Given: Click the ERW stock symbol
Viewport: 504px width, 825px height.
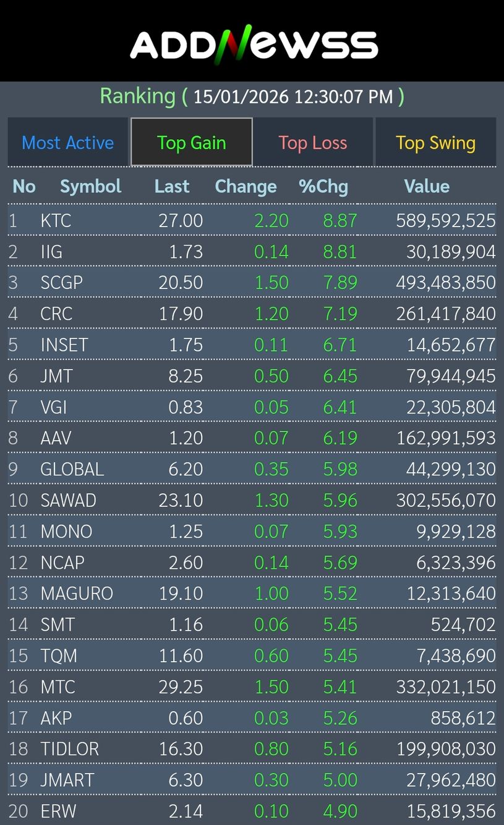Looking at the screenshot, I should (x=58, y=811).
